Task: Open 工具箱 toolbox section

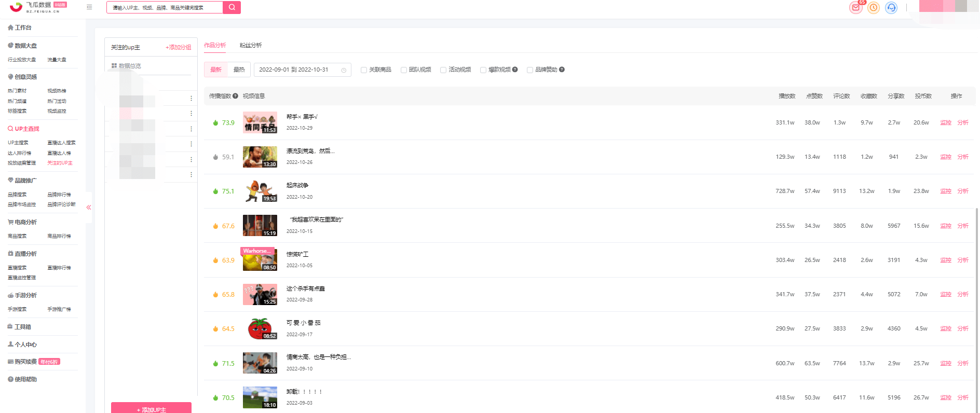Action: 19,327
